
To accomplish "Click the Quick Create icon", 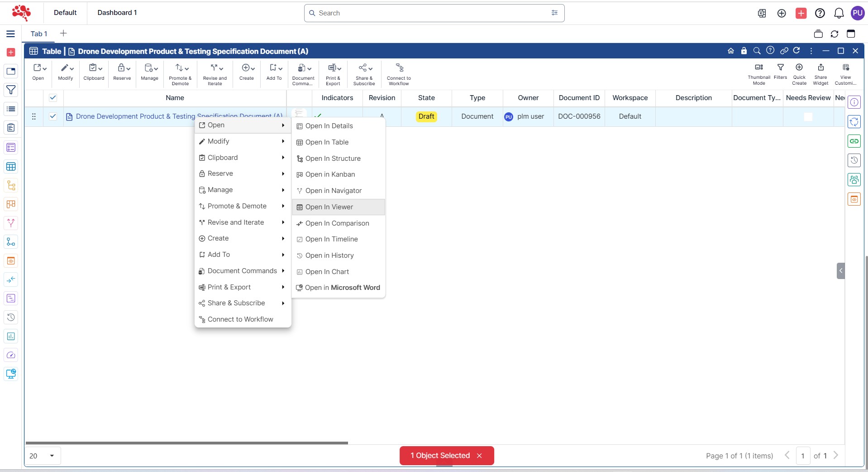I will point(799,68).
